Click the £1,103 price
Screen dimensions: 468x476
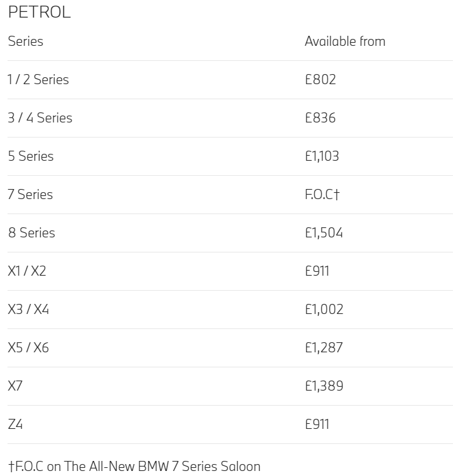click(322, 156)
